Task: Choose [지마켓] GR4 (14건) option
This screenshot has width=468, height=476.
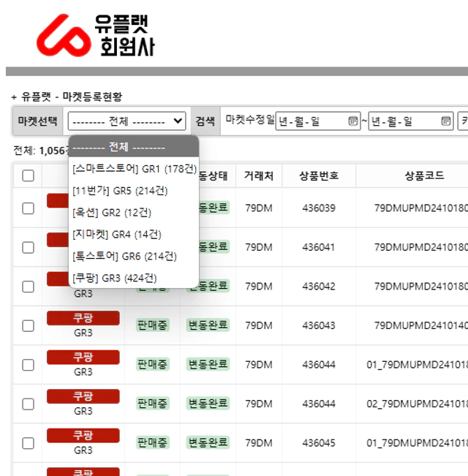Action: pos(134,235)
